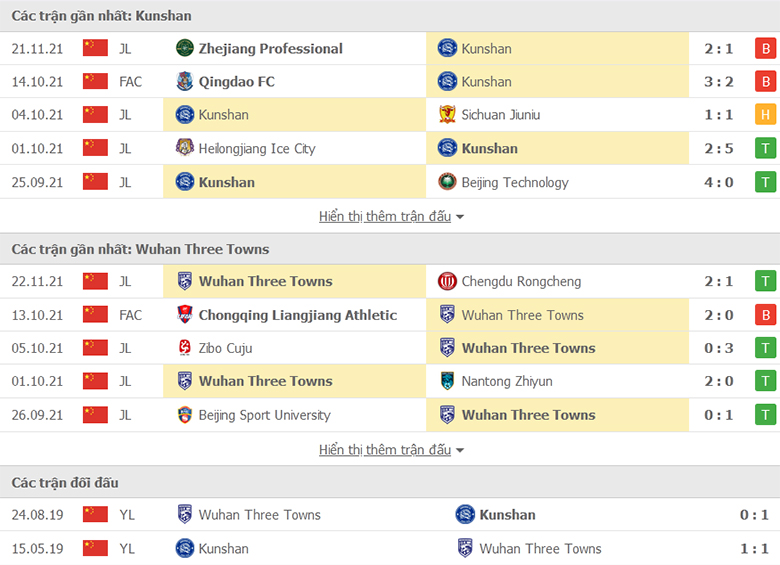The width and height of the screenshot is (780, 565).
Task: Open the Wuhan Three Towns vs Chengdu Rongcheng match
Action: (390, 282)
